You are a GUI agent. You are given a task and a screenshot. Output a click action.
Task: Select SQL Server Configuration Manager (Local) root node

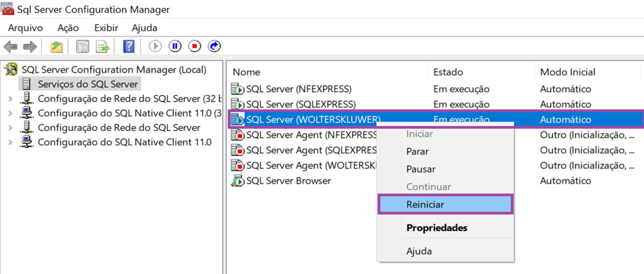pyautogui.click(x=114, y=69)
